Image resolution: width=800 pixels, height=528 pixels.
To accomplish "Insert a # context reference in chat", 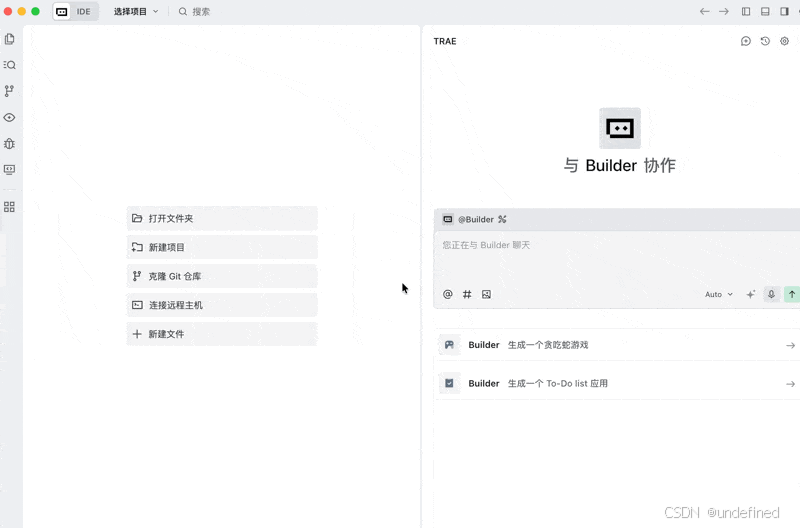I will click(467, 294).
